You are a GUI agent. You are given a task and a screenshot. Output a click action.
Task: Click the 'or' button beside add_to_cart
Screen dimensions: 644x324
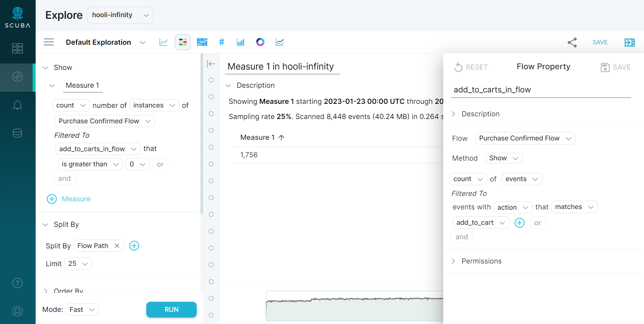pos(537,223)
